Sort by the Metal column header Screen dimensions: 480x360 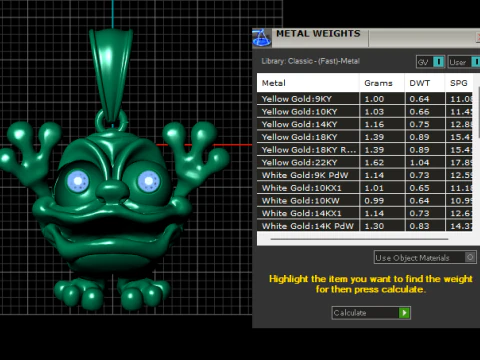(x=308, y=83)
